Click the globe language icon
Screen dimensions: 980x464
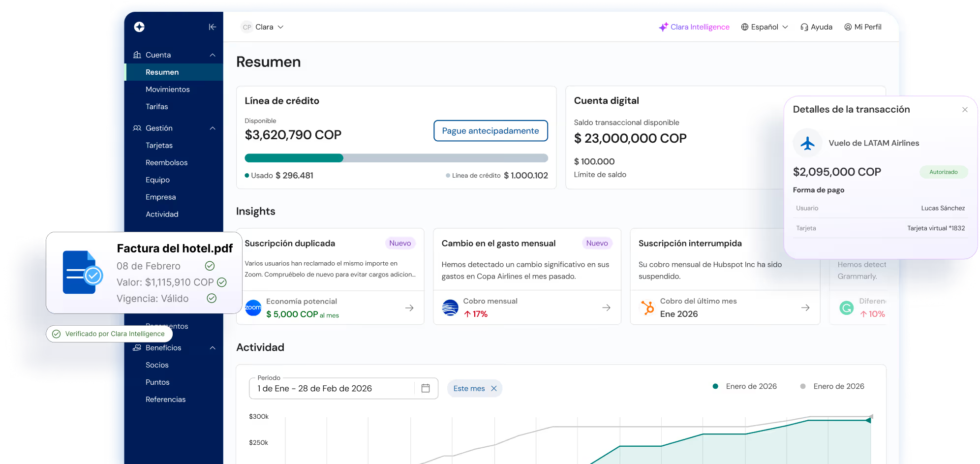tap(745, 27)
